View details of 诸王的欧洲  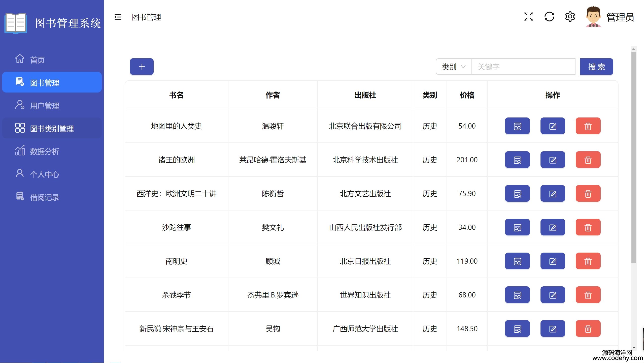517,160
